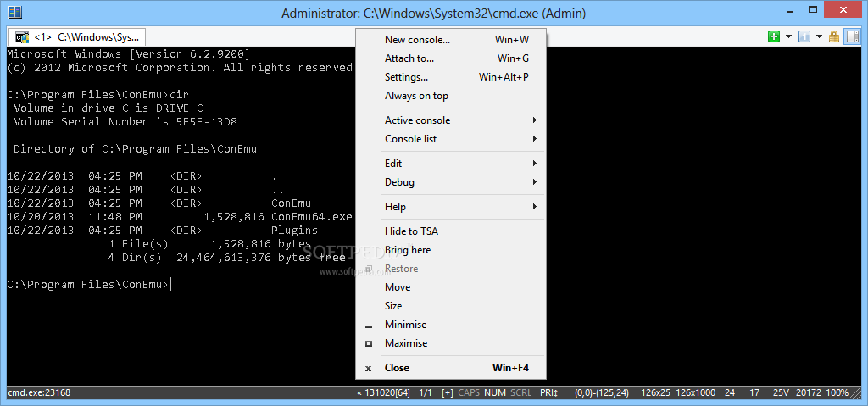The width and height of the screenshot is (868, 406).
Task: Click the '25V' value in the status bar
Action: 781,392
